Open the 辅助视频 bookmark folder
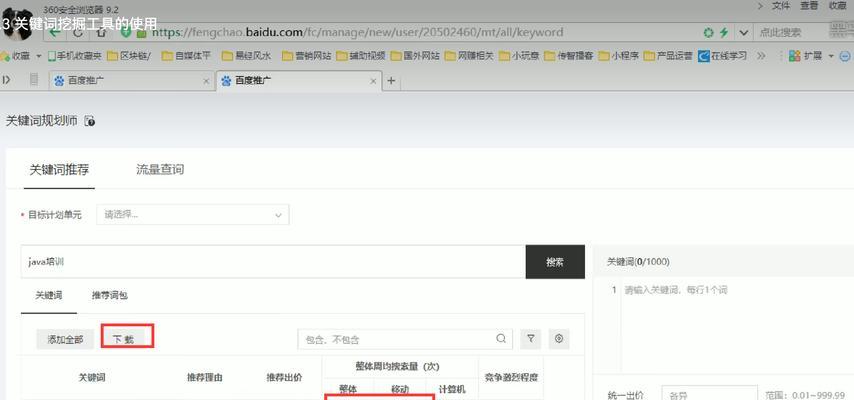Image resolution: width=854 pixels, height=400 pixels. tap(361, 56)
